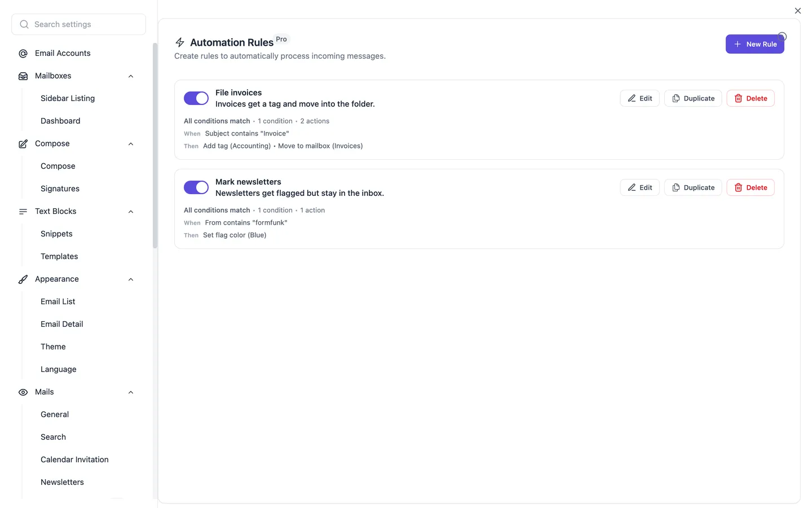Screen dimensions: 812x508
Task: Disable the Mark newsletters rule toggle
Action: 196,187
